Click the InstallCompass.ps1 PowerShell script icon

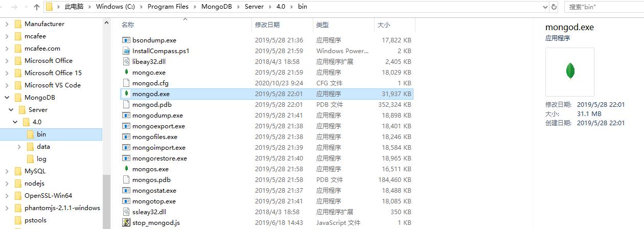pyautogui.click(x=127, y=51)
